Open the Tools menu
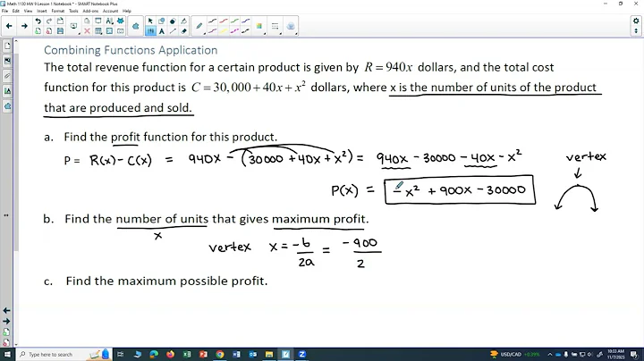Viewport: 644px width, 361px height. coord(73,11)
